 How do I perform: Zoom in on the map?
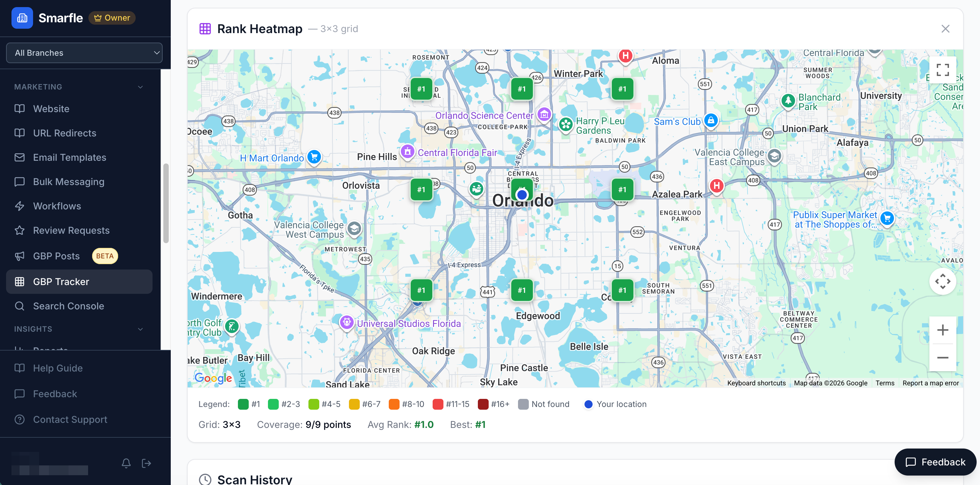pyautogui.click(x=943, y=330)
